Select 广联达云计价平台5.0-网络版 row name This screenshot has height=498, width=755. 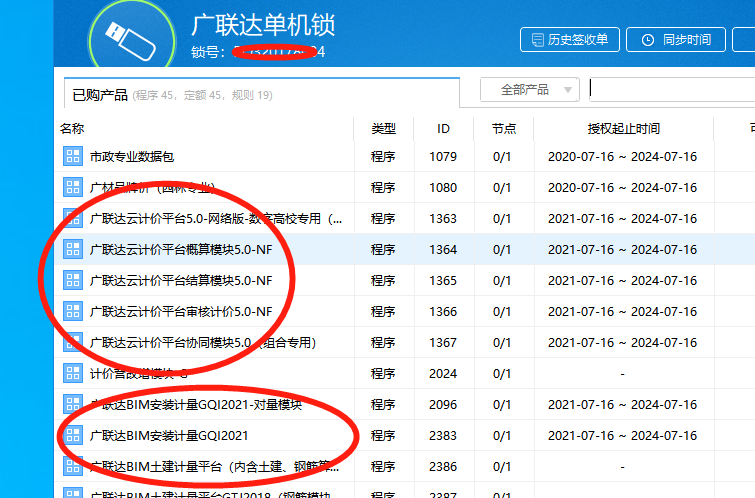216,219
